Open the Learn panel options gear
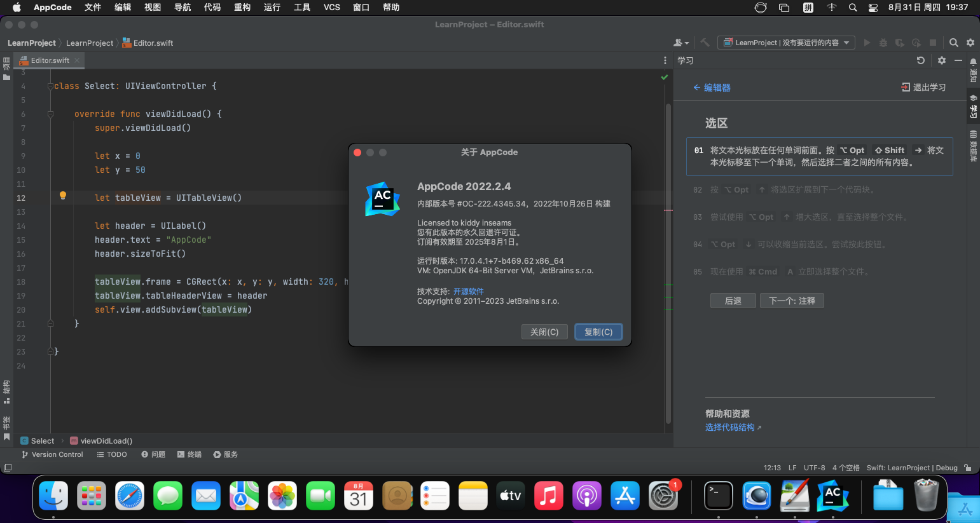Image resolution: width=980 pixels, height=523 pixels. [x=942, y=60]
